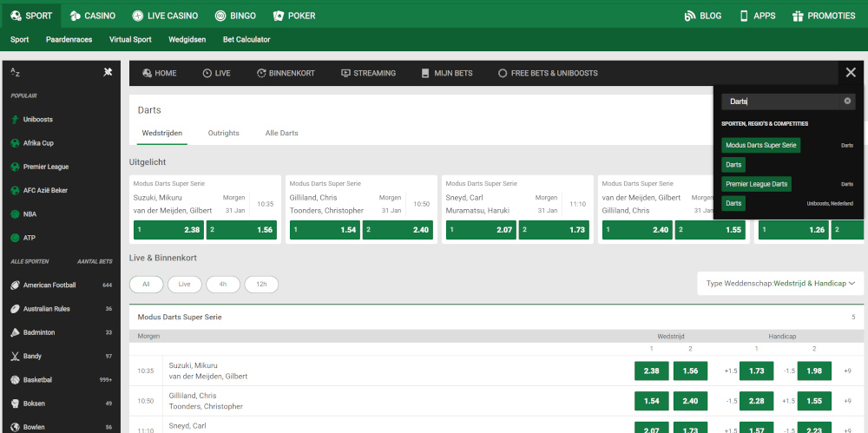Click into the Darts search field
Screen dimensions: 868x433
(783, 102)
